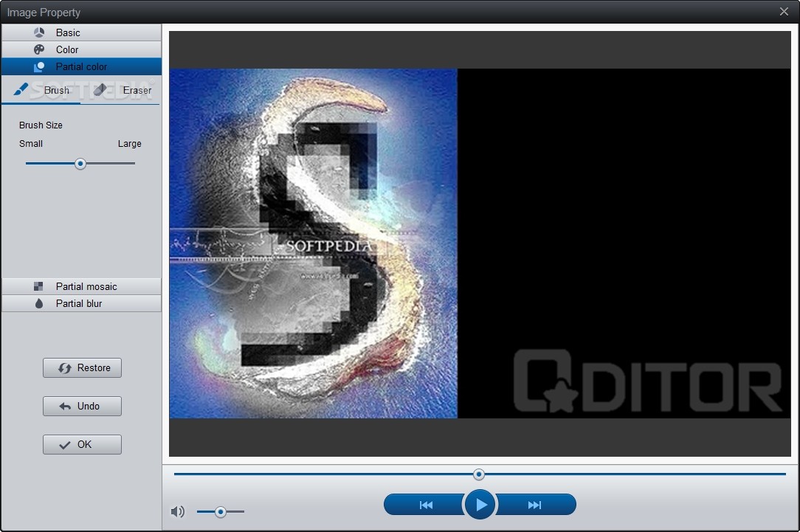Click the Partial mosaic checker icon

[38, 286]
